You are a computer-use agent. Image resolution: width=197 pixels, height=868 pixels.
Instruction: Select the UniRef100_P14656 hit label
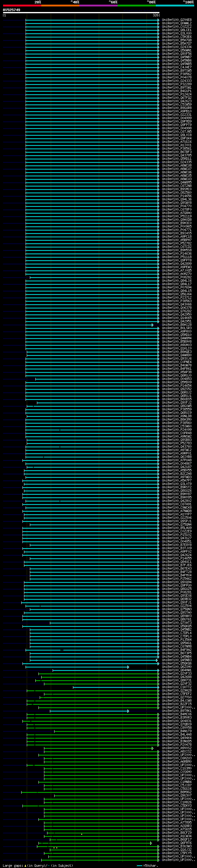tap(177, 196)
